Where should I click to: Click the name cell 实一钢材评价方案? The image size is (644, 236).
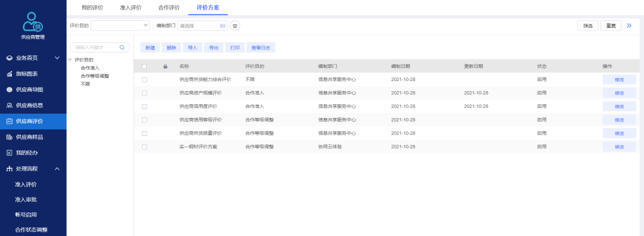[199, 147]
